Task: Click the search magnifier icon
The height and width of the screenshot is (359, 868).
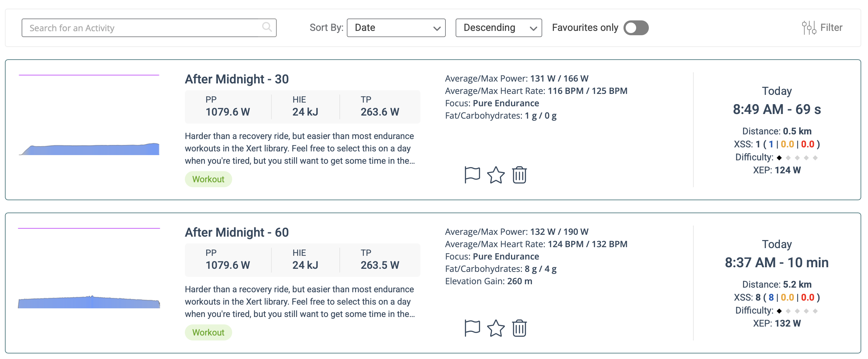Action: (267, 27)
